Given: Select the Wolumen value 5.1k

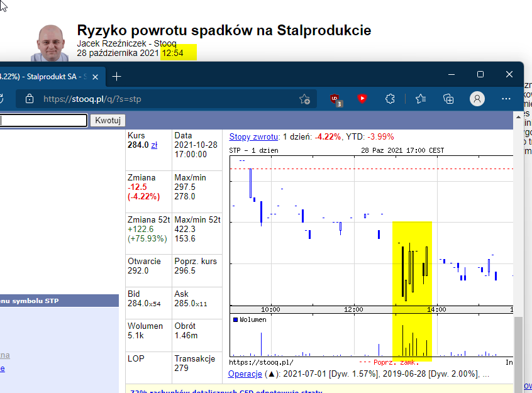Looking at the screenshot, I should (x=136, y=335).
